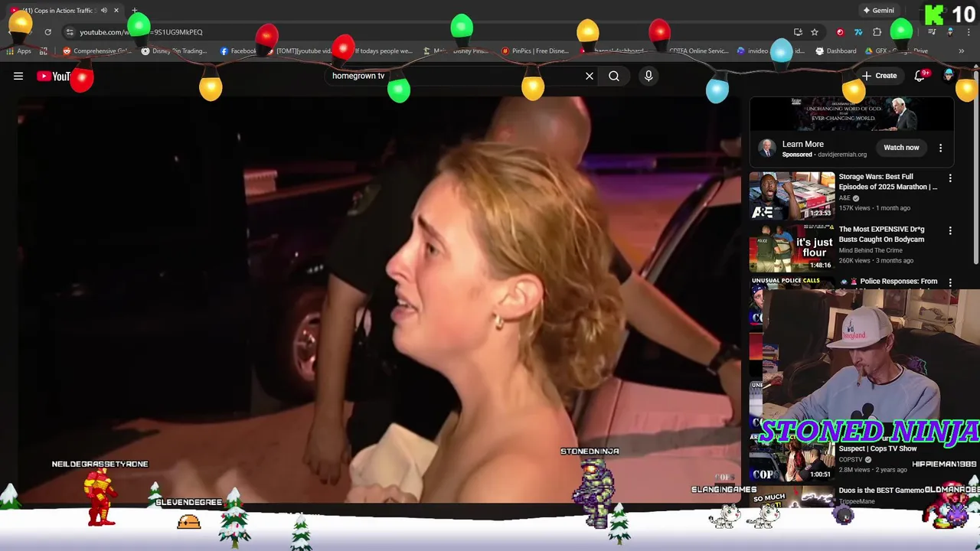Open site information icon in address bar

tap(70, 32)
